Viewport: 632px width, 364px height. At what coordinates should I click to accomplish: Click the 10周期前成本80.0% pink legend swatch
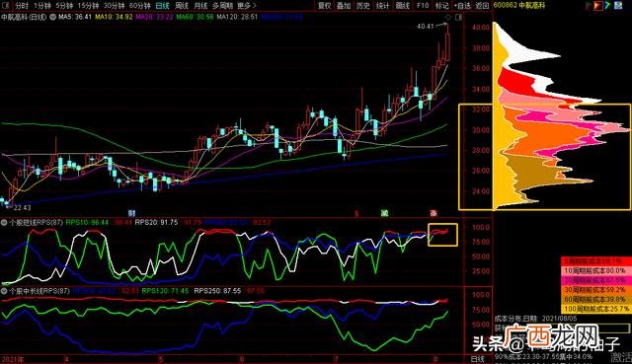[x=595, y=271]
